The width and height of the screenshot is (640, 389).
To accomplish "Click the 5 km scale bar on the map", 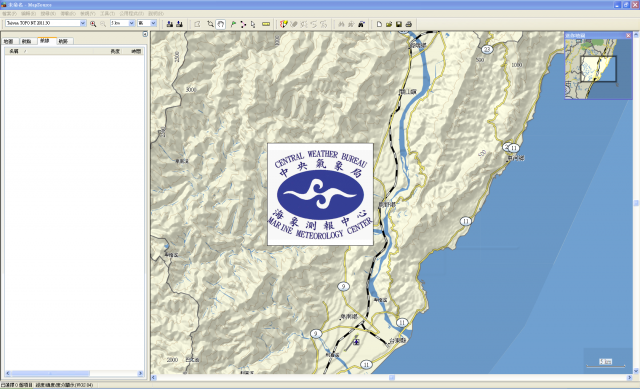I will point(606,363).
